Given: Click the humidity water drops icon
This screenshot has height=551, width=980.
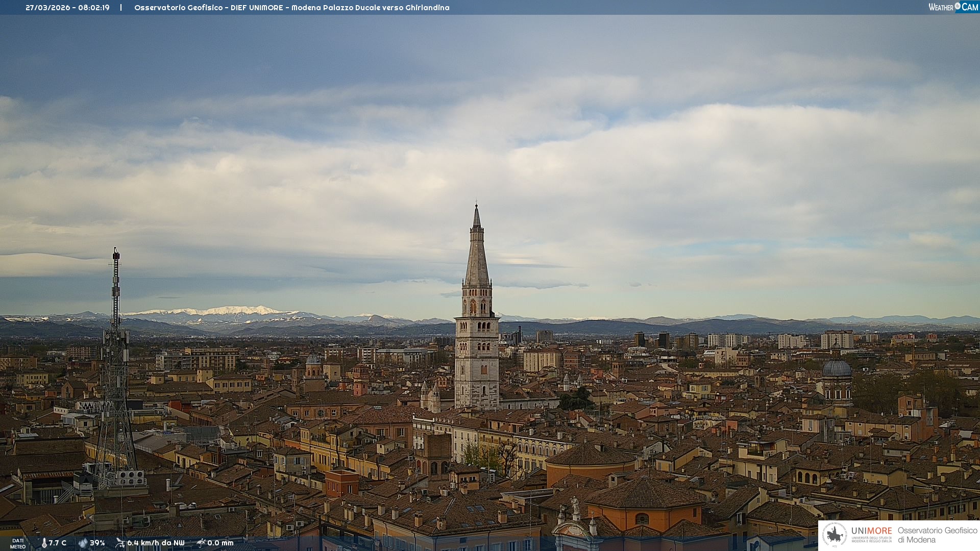Looking at the screenshot, I should (83, 543).
